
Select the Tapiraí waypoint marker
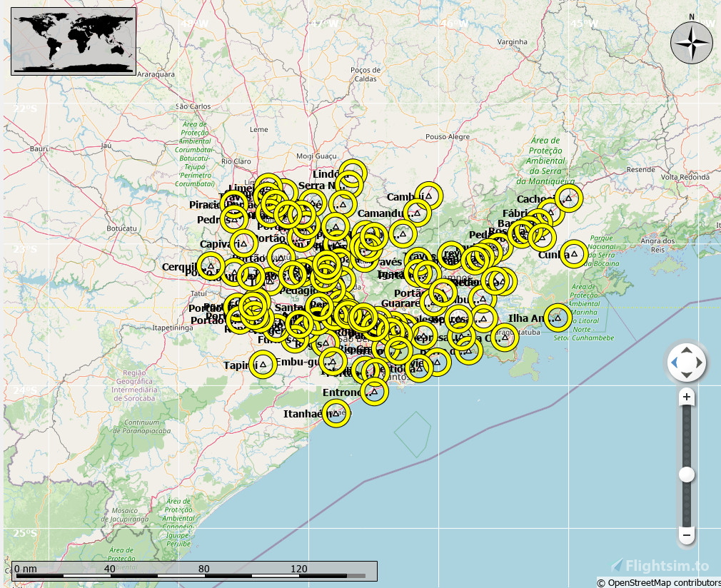pyautogui.click(x=263, y=365)
